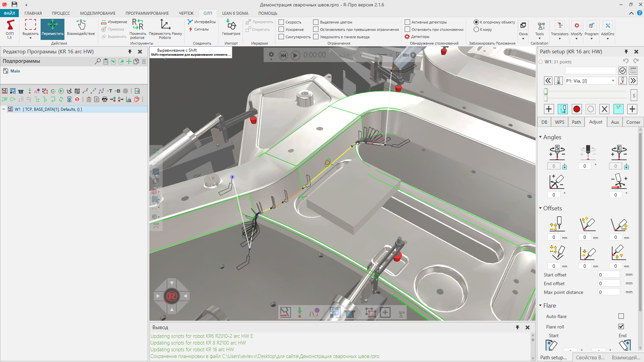Collapse the W1 tree item

(x=4, y=109)
